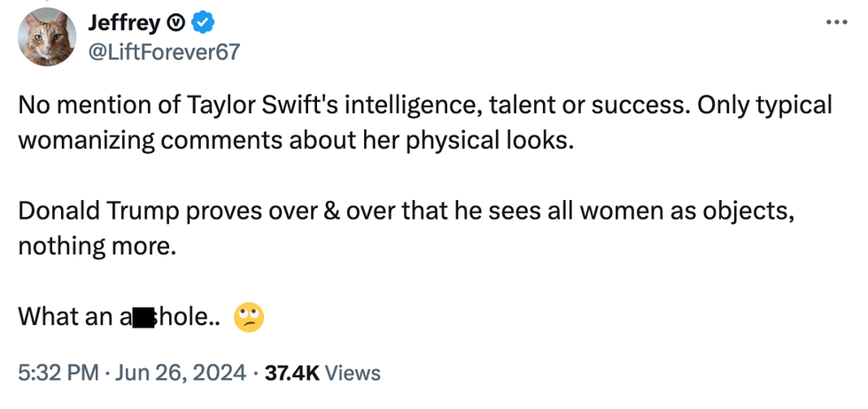Viewport: 868px width, 409px height.
Task: Open the three-dot more options menu
Action: coord(836,22)
